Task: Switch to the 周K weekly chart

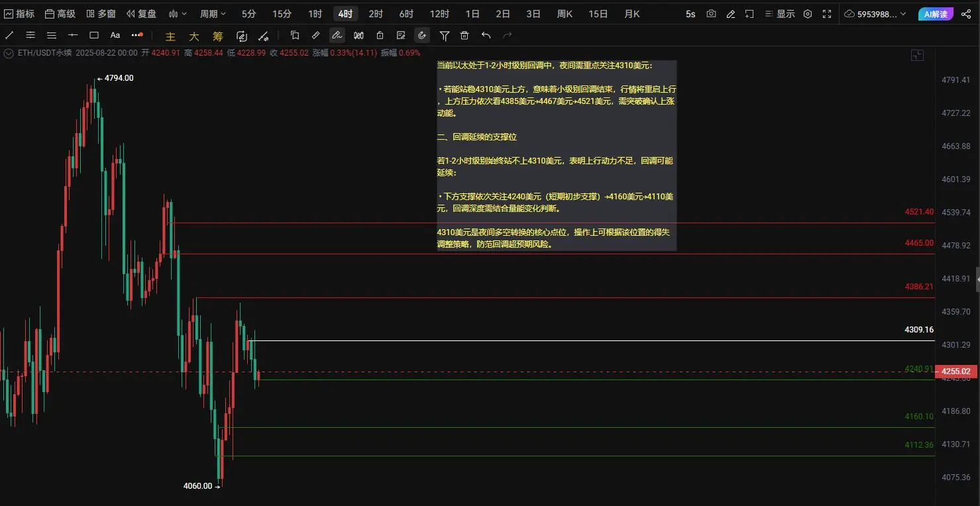Action: 565,13
